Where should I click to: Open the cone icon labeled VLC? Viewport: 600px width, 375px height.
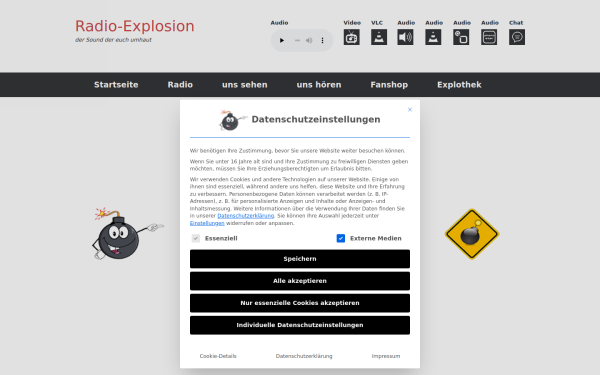pos(379,37)
